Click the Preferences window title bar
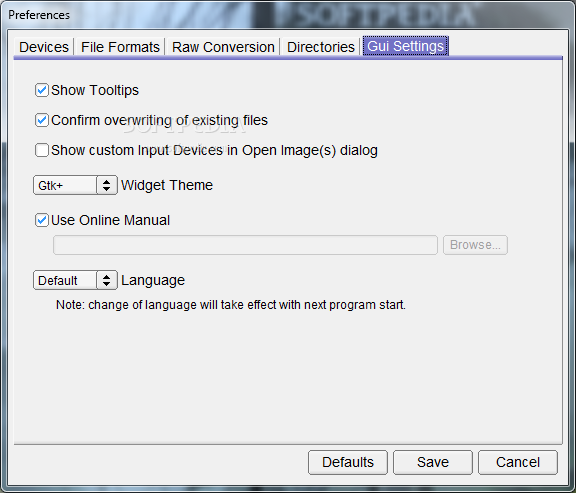 click(x=288, y=15)
